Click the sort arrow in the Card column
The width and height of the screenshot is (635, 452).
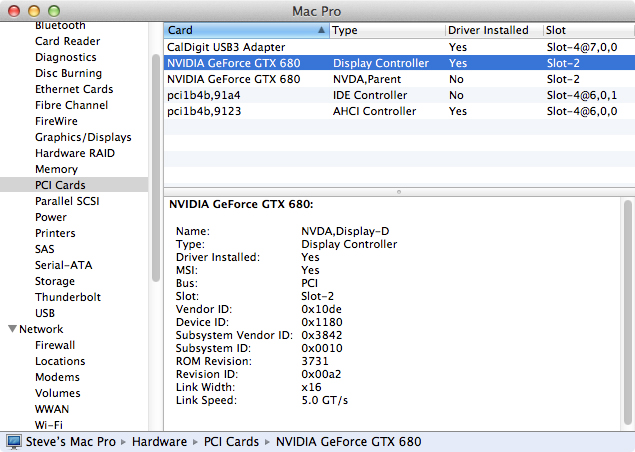click(321, 30)
